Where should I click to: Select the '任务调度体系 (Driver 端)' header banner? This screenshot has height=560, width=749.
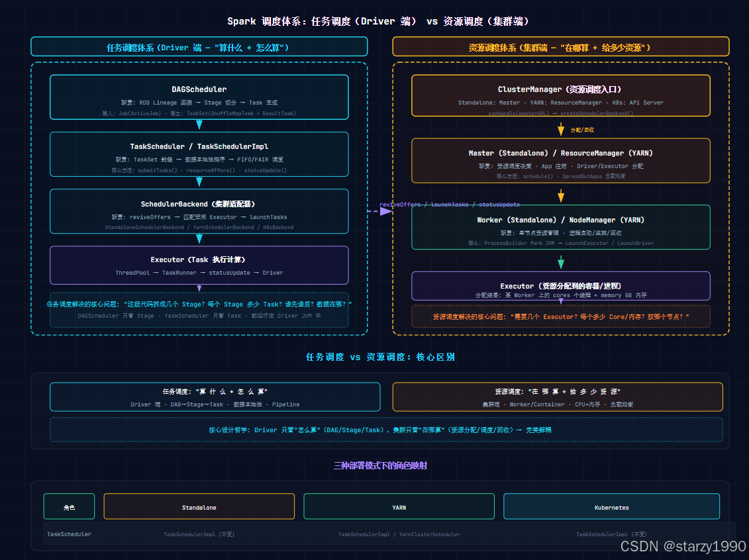(199, 47)
